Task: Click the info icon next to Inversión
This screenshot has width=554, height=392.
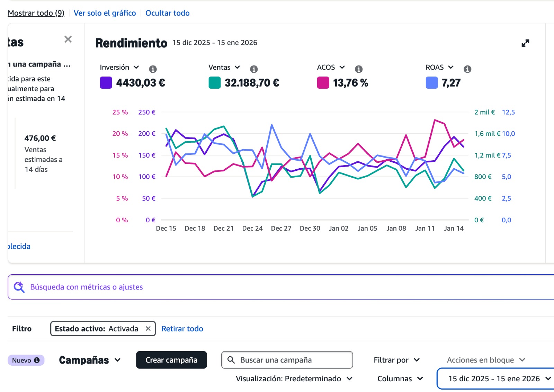Action: click(x=153, y=69)
